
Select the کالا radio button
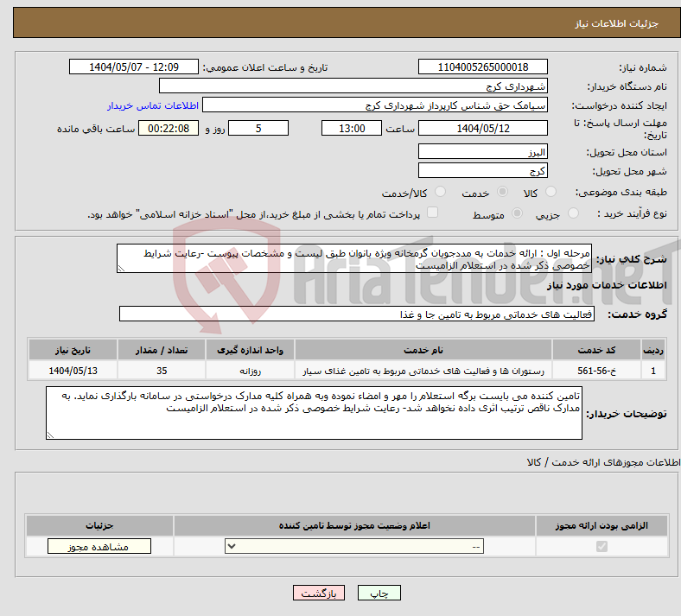point(551,192)
